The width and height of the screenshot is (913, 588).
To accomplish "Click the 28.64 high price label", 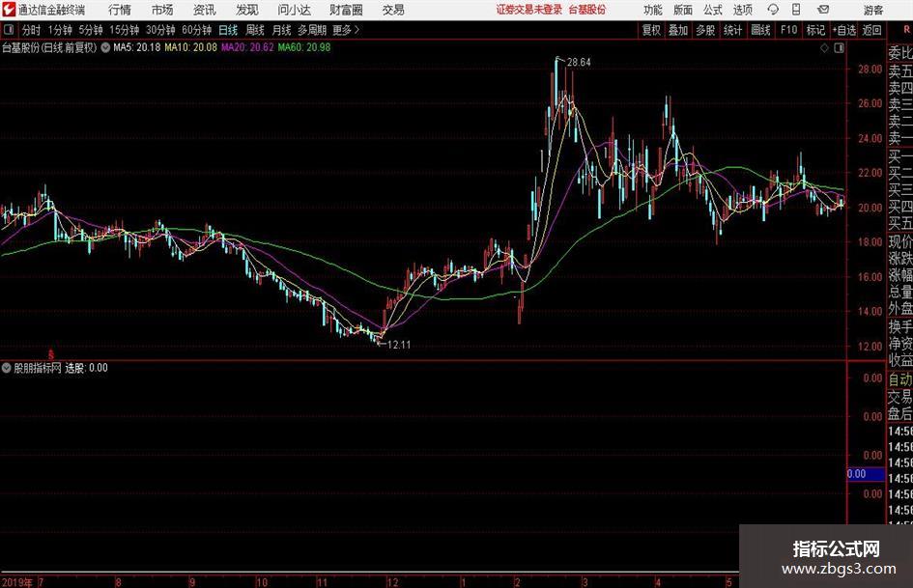I will [x=579, y=63].
